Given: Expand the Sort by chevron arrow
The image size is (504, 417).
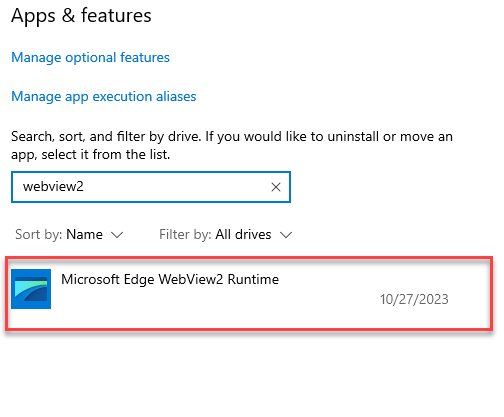Looking at the screenshot, I should point(117,235).
